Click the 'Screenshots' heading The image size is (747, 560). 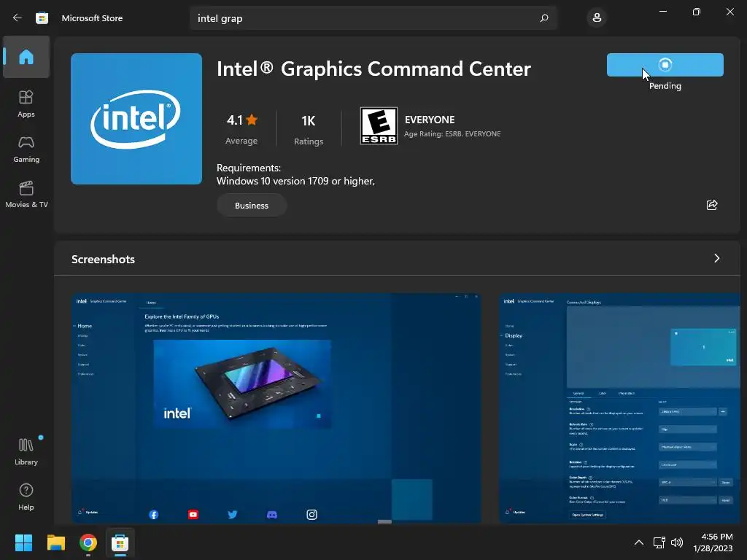point(103,259)
